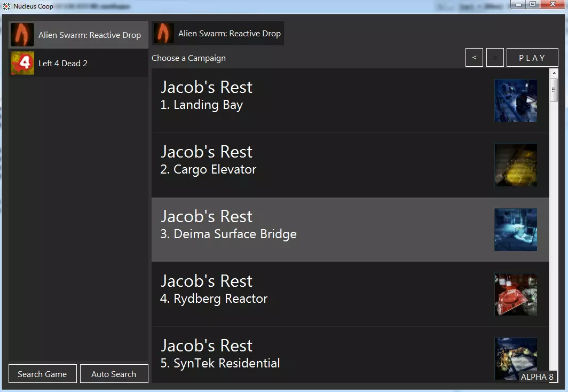Click the Search Game button
This screenshot has height=392, width=568.
[42, 373]
